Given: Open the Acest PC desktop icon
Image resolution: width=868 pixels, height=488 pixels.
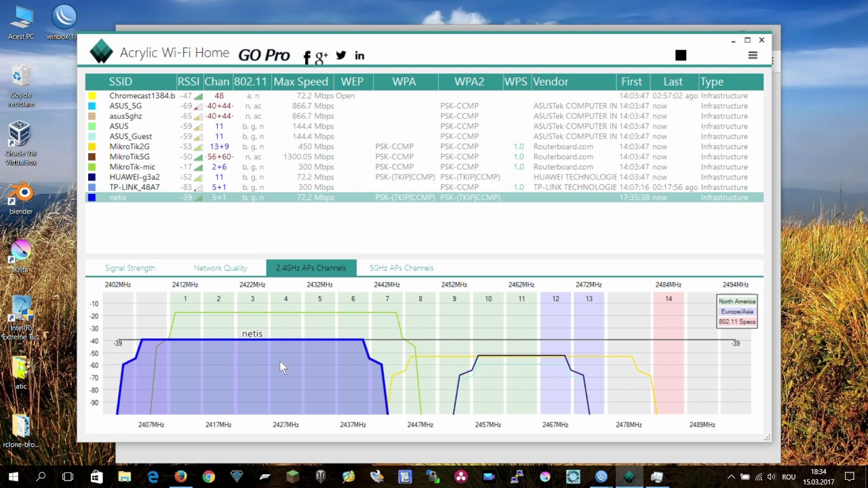Looking at the screenshot, I should [21, 22].
